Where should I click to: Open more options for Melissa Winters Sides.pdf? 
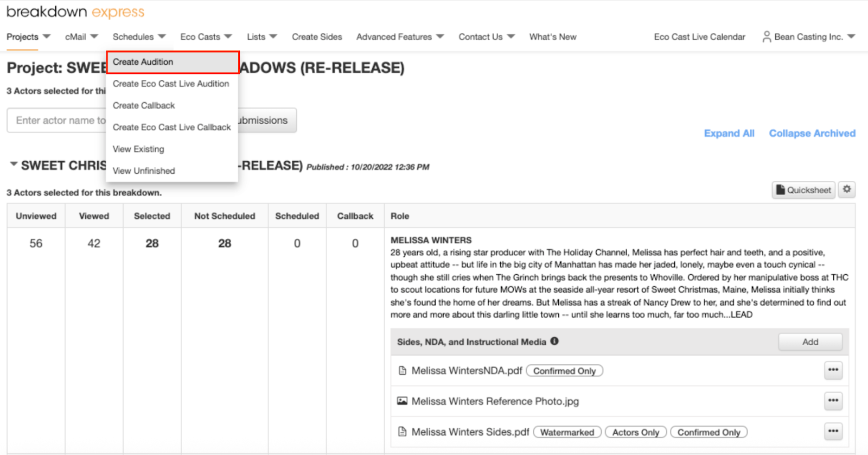[833, 432]
